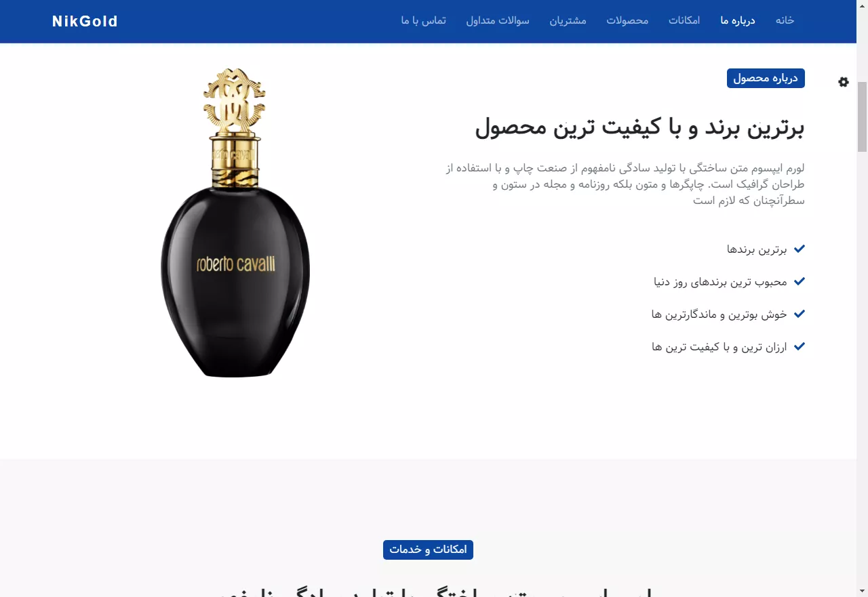The width and height of the screenshot is (868, 597).
Task: Click the Roberto Cavalli perfume bottle image
Action: (235, 222)
